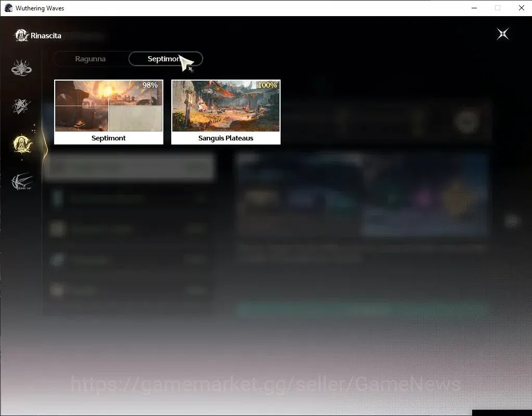Close the panel with the four-point star X

pos(502,34)
